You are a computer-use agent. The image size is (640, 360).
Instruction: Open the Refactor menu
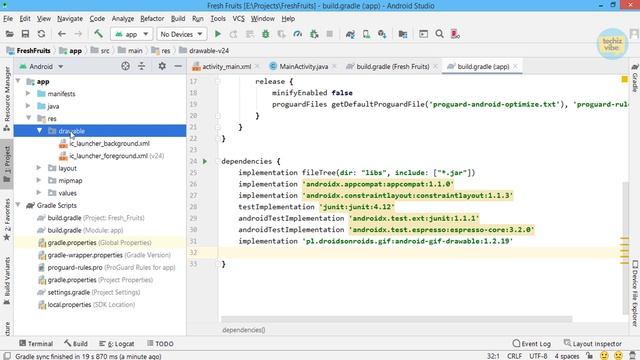tap(152, 19)
